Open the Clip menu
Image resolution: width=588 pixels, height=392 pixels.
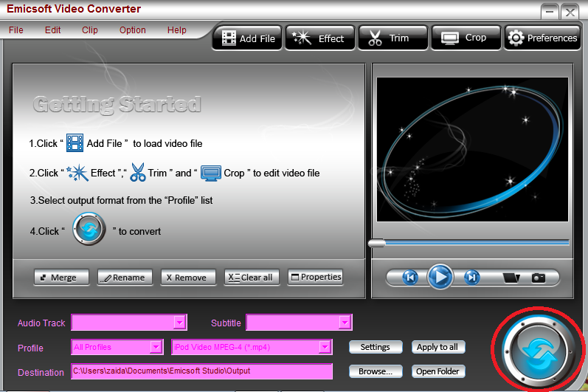point(90,30)
